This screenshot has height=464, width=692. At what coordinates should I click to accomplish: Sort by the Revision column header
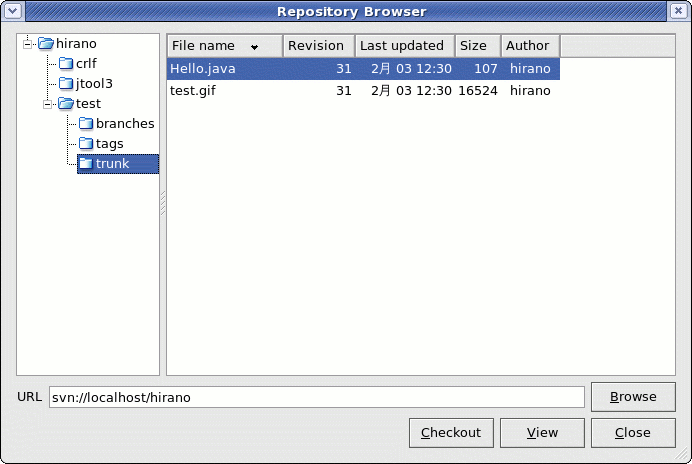point(316,46)
